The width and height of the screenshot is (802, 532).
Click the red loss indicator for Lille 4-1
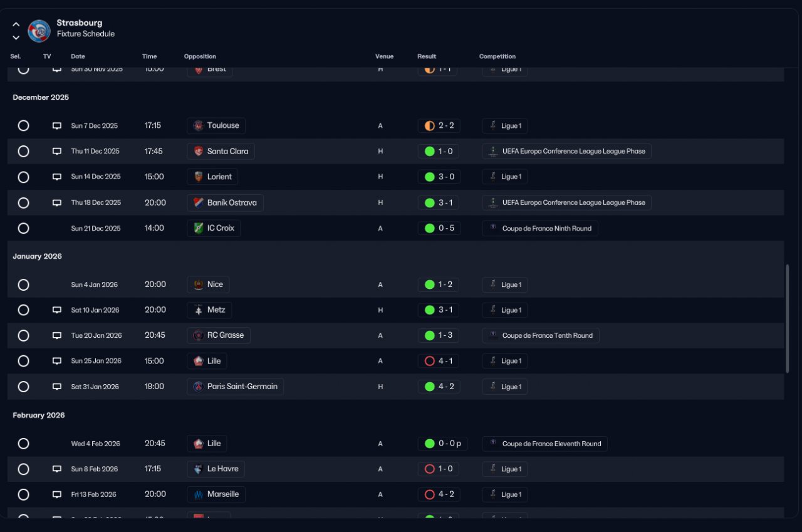(x=430, y=361)
